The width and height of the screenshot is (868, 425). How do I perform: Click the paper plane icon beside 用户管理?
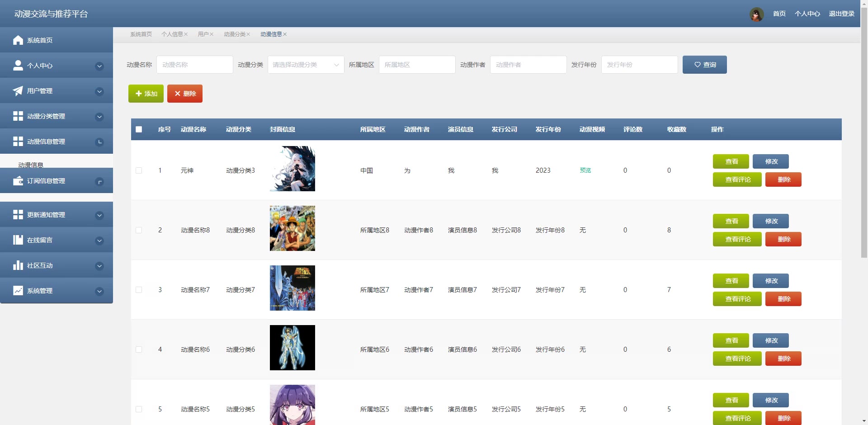(x=18, y=91)
